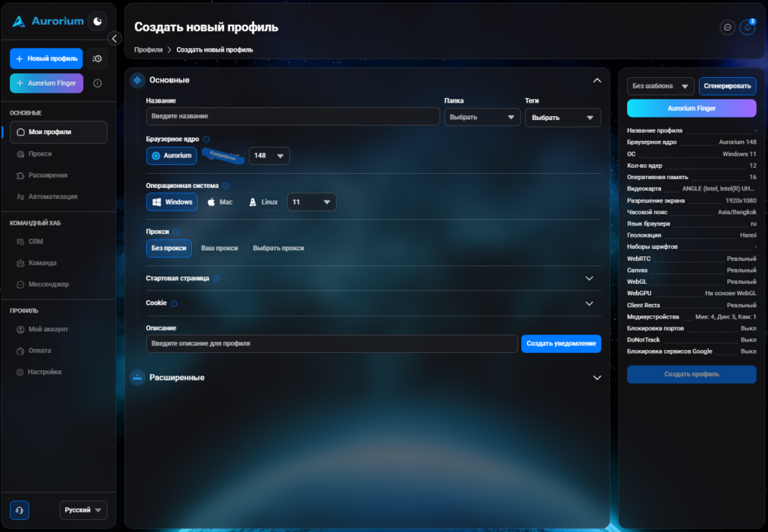This screenshot has height=532, width=768.
Task: Select the Aurorium browser core option
Action: coord(172,156)
